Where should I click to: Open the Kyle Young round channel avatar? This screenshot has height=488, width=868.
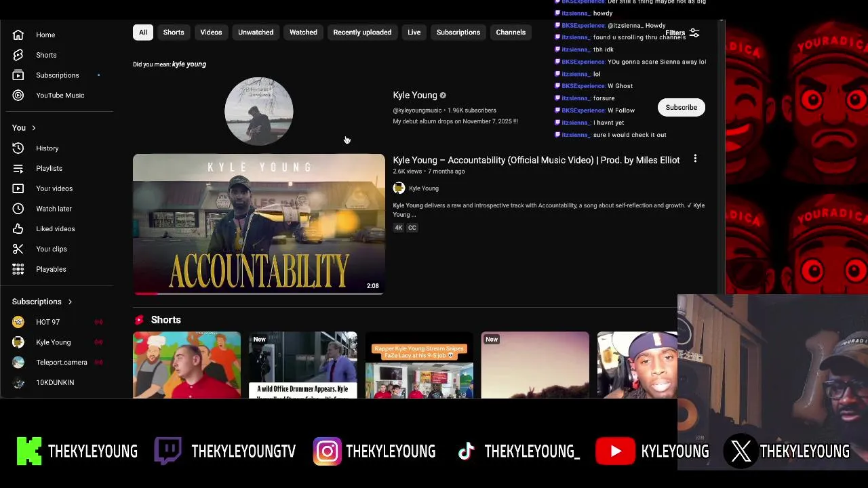tap(259, 111)
